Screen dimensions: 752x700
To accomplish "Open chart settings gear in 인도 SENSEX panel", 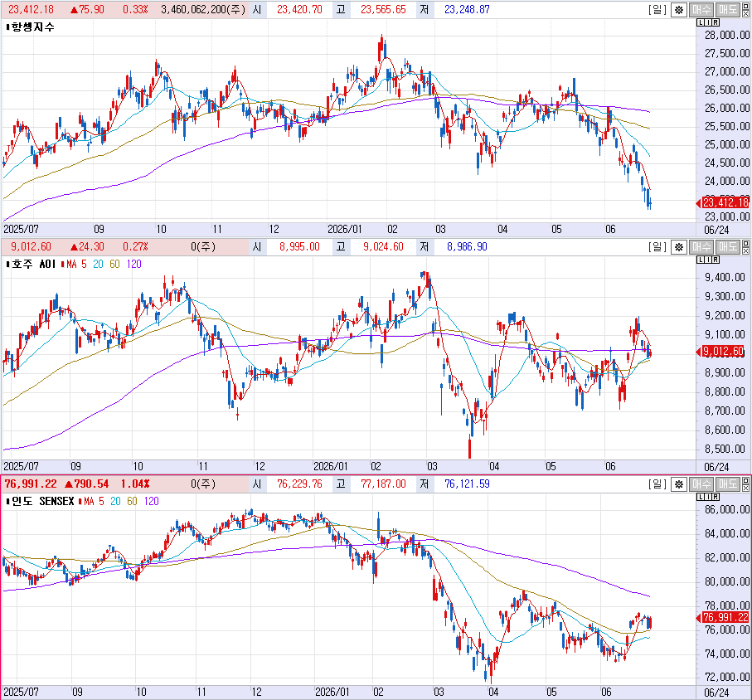I will click(678, 484).
